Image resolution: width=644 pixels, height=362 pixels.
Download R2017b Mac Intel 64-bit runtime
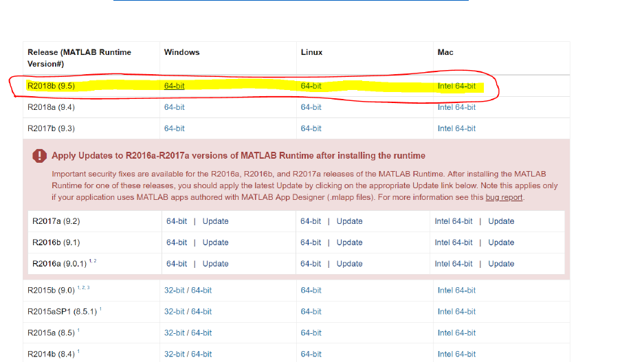[x=456, y=128]
